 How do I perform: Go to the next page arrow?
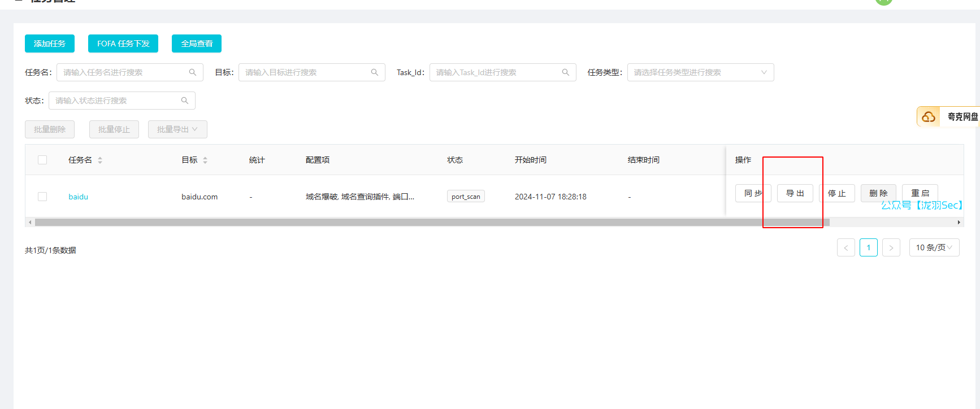coord(891,247)
